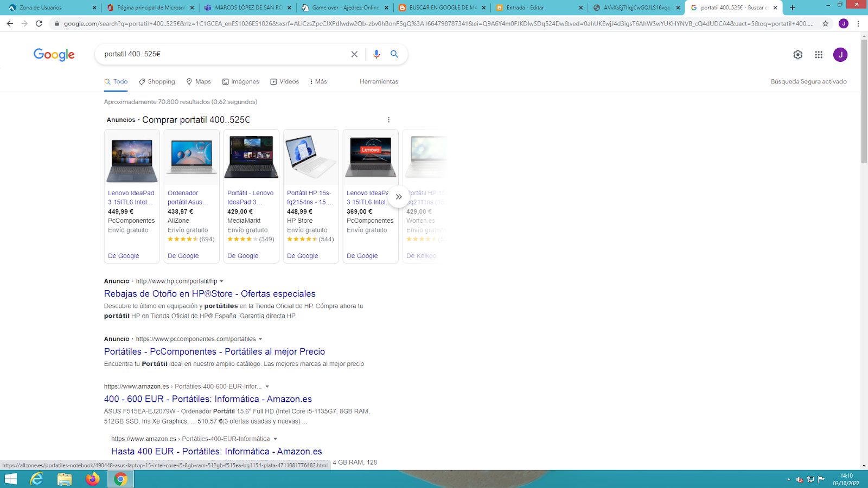Open a new browser tab

[x=793, y=8]
